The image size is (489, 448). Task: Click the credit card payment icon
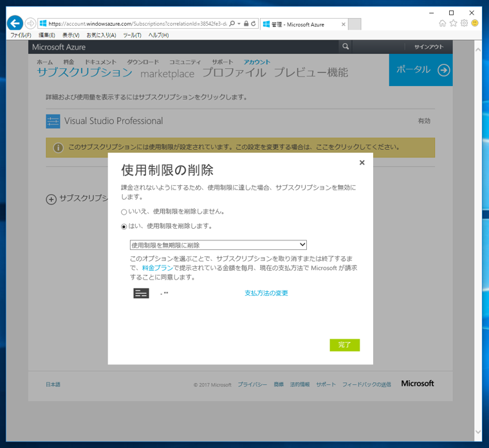(142, 293)
